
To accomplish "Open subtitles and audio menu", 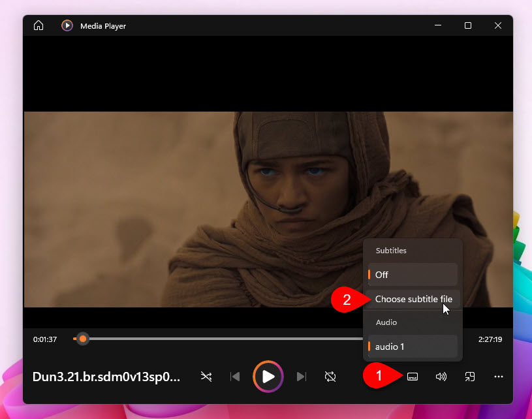I will (413, 377).
